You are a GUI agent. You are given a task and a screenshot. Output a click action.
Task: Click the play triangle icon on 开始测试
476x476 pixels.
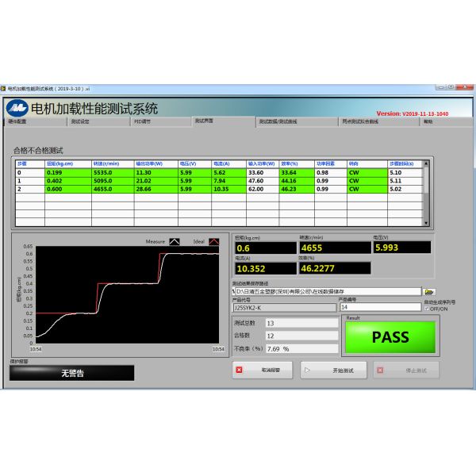pyautogui.click(x=308, y=370)
